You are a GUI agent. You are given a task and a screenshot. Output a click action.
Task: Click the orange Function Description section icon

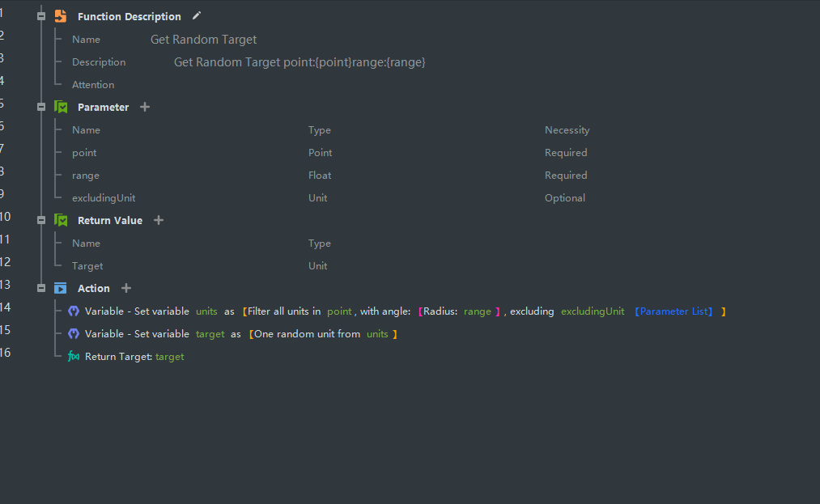tap(61, 16)
